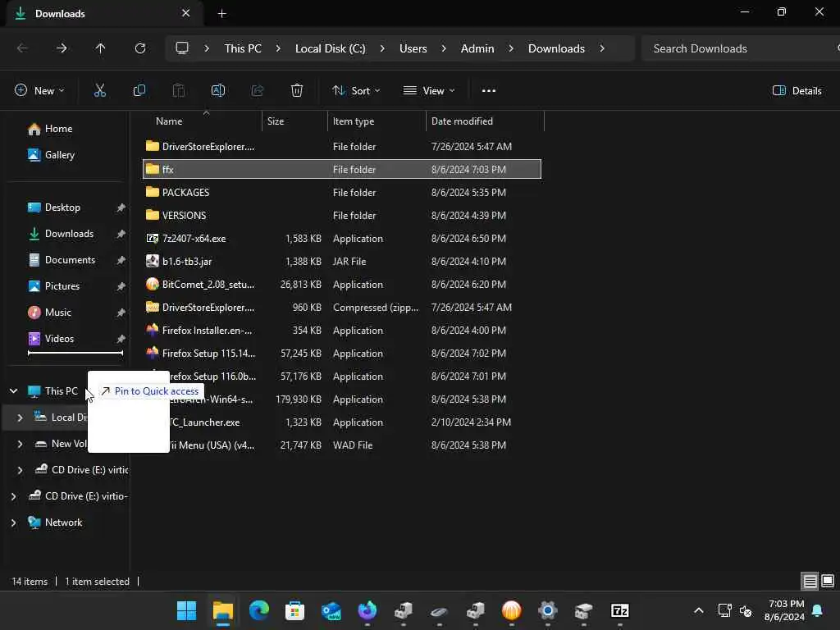Click the Search Downloads field
Image resolution: width=840 pixels, height=630 pixels.
click(x=742, y=48)
